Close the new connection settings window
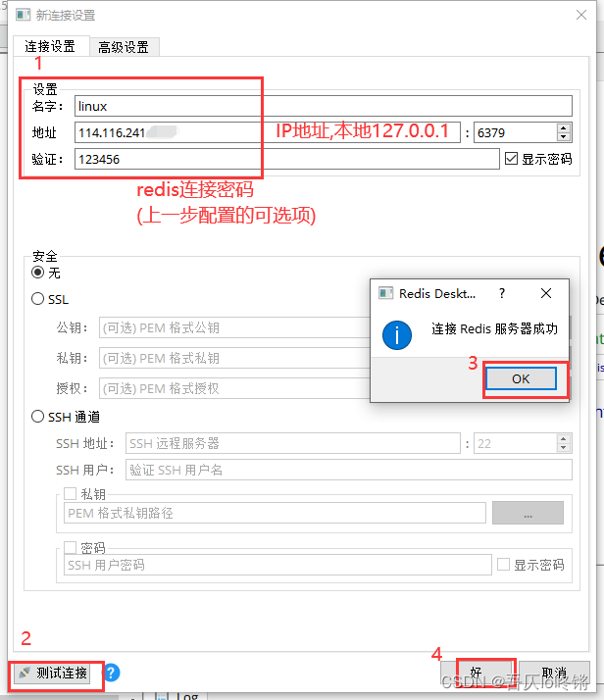 point(581,15)
